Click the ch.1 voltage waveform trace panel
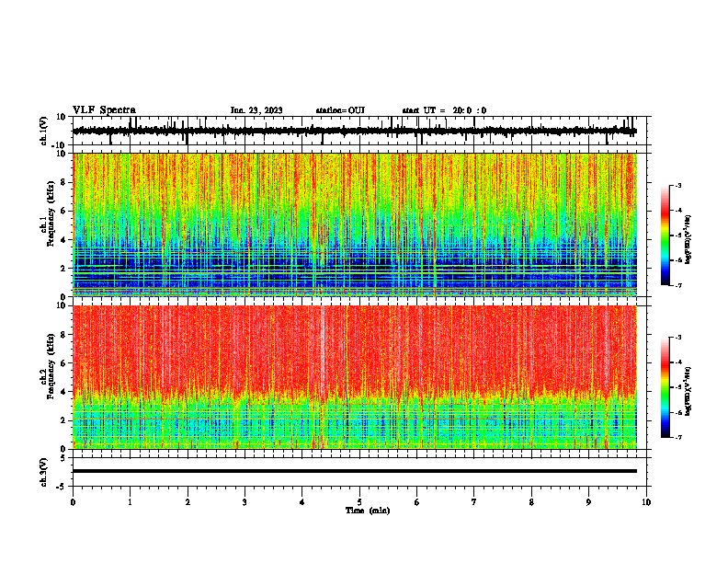The height and width of the screenshot is (563, 728). tap(359, 131)
